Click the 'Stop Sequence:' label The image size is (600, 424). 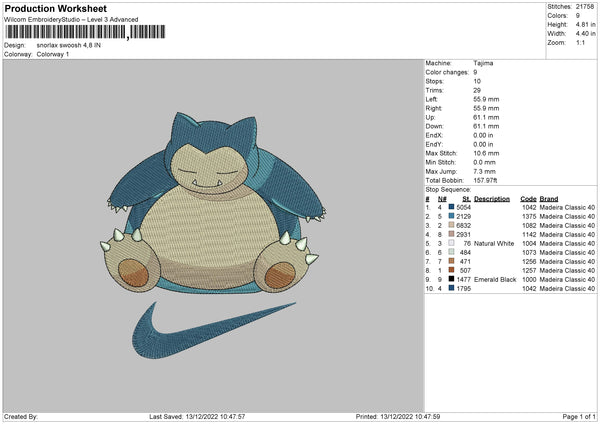448,190
